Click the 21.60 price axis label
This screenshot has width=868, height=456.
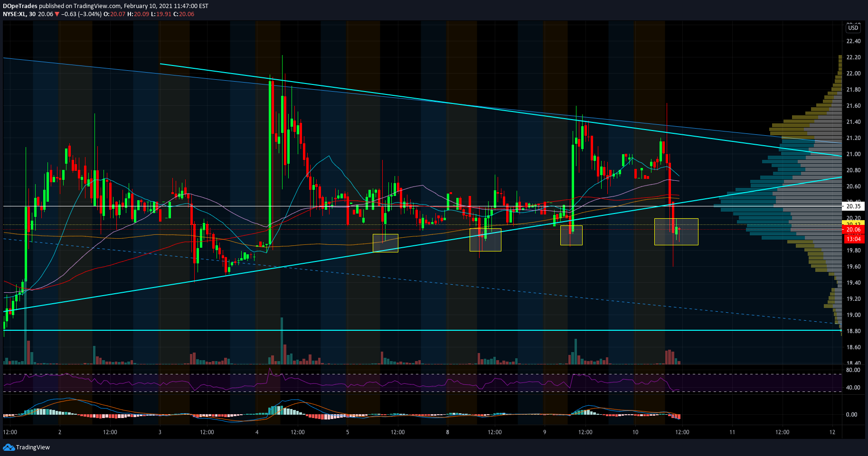[853, 106]
